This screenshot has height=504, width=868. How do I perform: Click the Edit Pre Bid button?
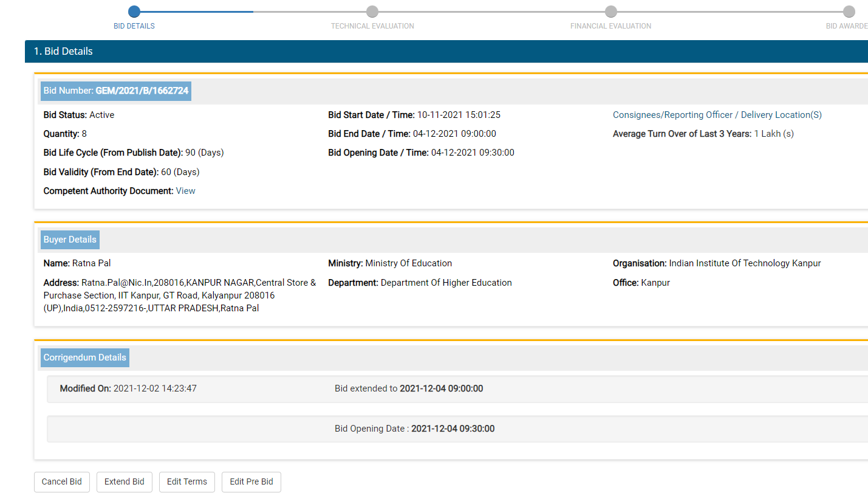coord(251,482)
